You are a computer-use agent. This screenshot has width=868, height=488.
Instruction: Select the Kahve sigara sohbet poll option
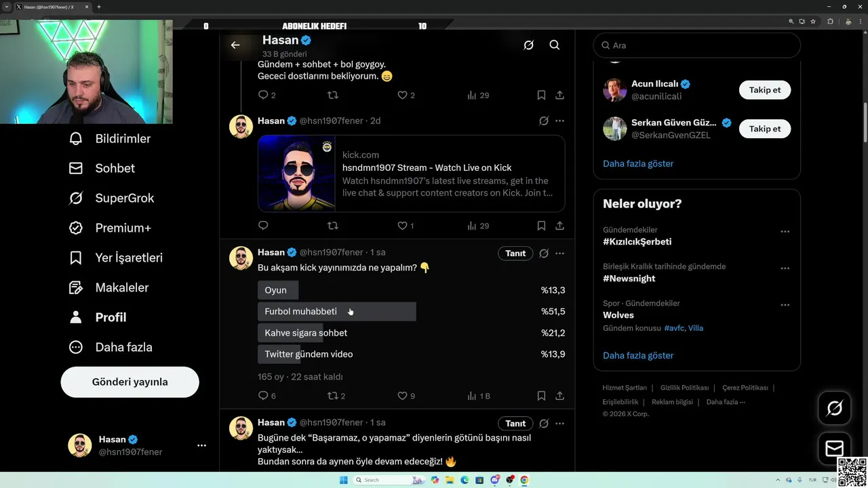(x=412, y=333)
